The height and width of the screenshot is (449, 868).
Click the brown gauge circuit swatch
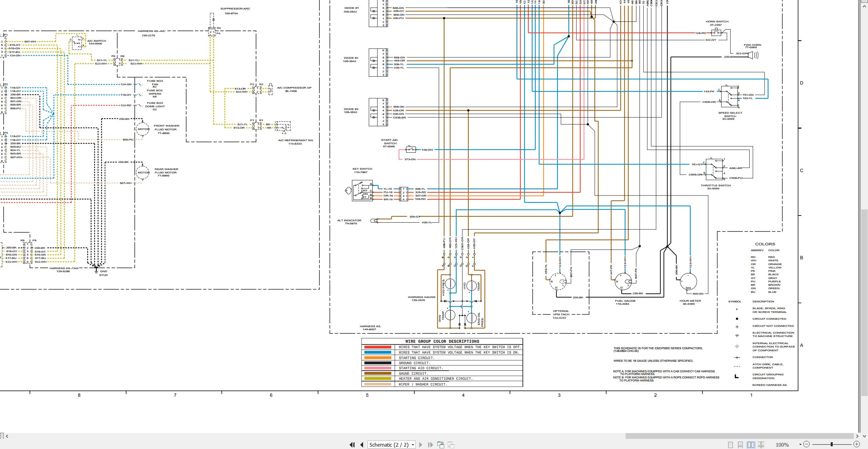click(378, 373)
